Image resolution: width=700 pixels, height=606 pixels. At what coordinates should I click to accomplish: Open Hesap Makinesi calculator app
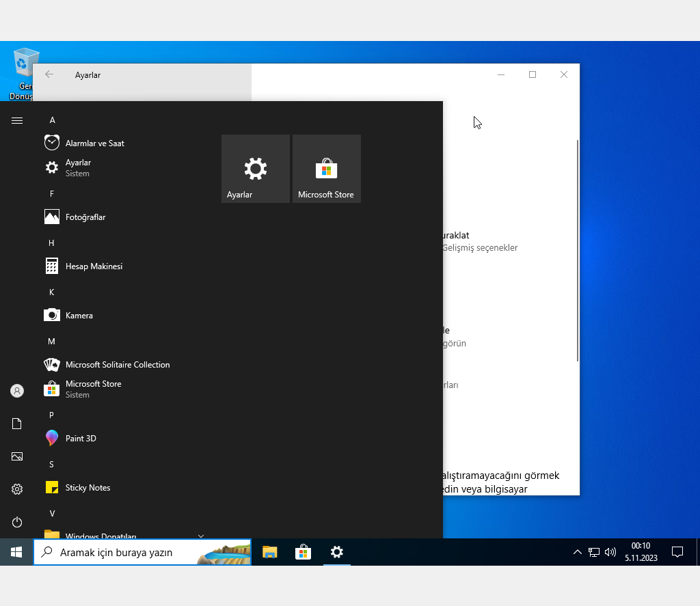pos(125,266)
